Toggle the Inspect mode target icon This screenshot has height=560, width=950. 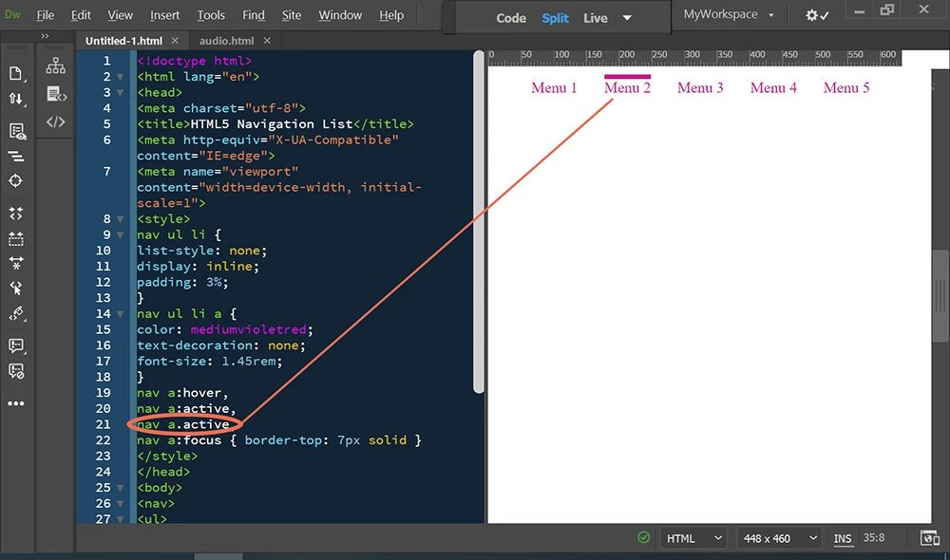pyautogui.click(x=16, y=181)
